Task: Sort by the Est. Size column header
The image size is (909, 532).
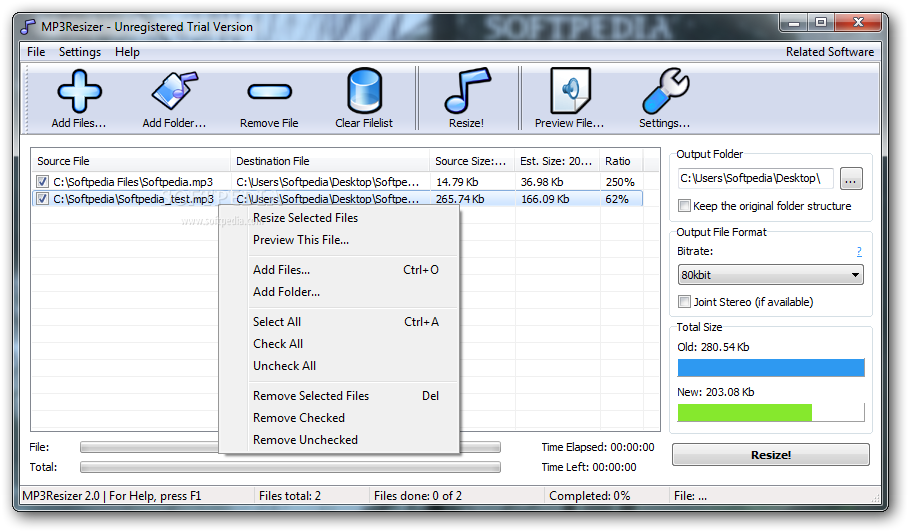Action: click(557, 161)
